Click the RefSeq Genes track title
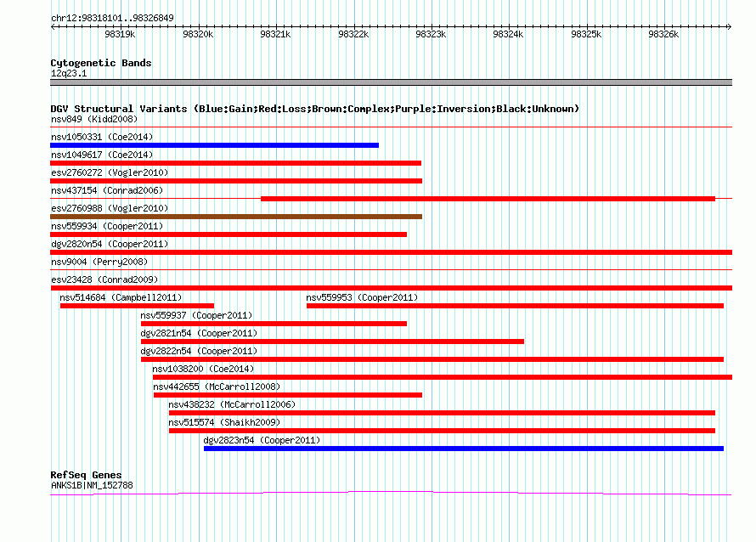This screenshot has width=756, height=542. click(x=86, y=475)
